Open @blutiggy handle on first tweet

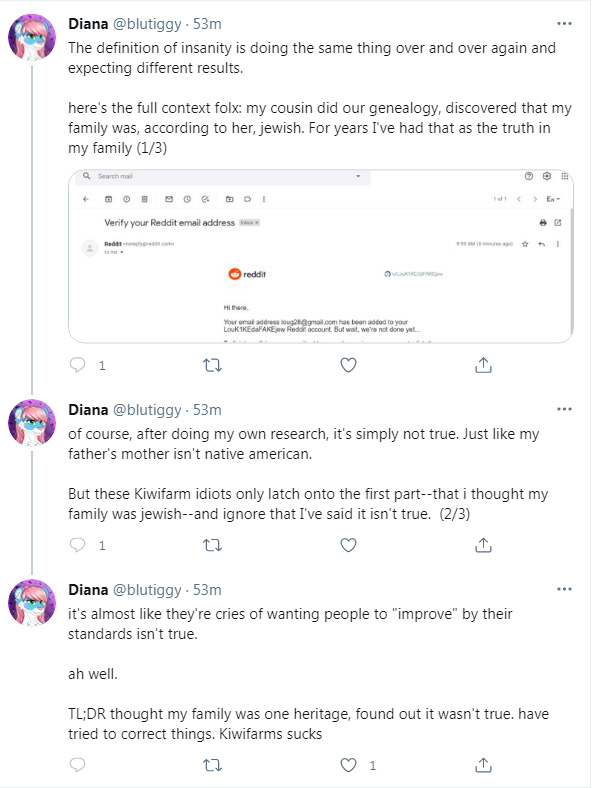(147, 24)
